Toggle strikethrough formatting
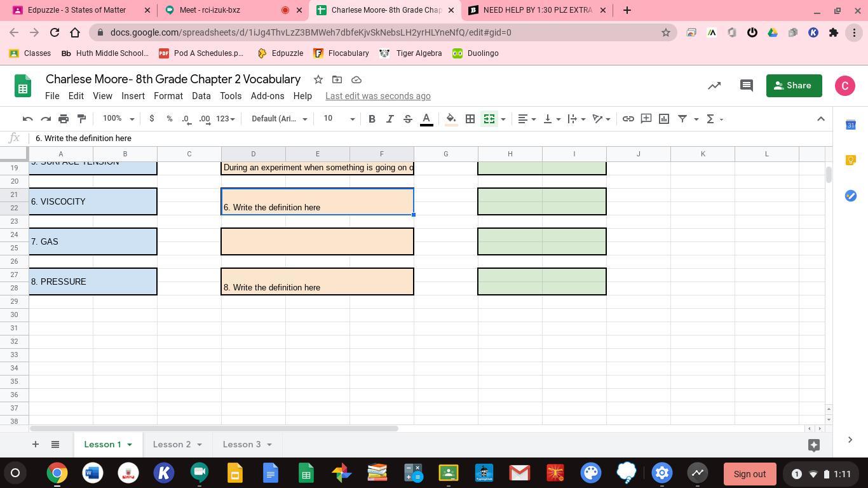 (408, 119)
